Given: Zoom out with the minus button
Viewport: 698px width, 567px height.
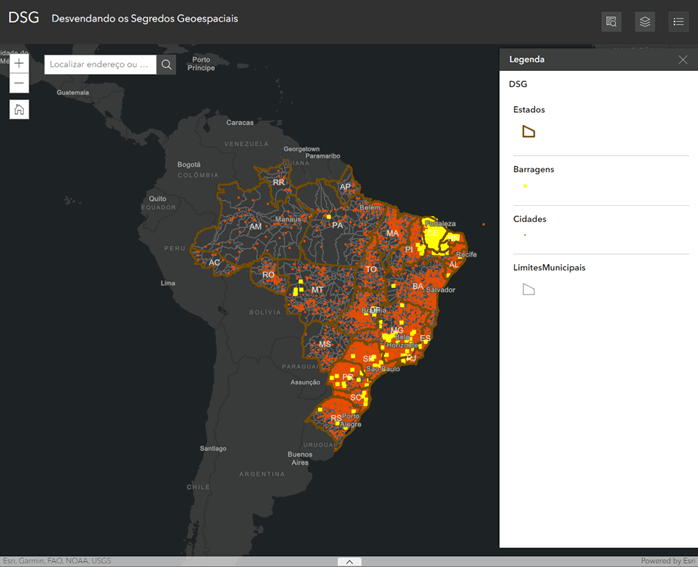Looking at the screenshot, I should (x=19, y=83).
